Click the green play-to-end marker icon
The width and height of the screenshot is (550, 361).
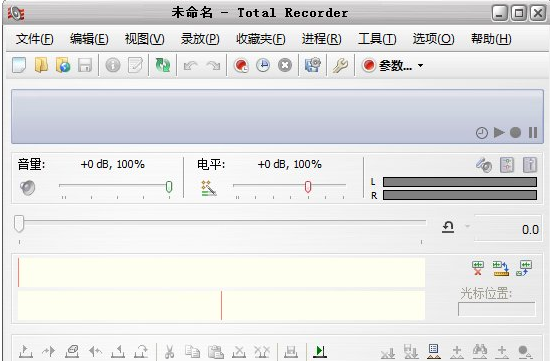320,351
